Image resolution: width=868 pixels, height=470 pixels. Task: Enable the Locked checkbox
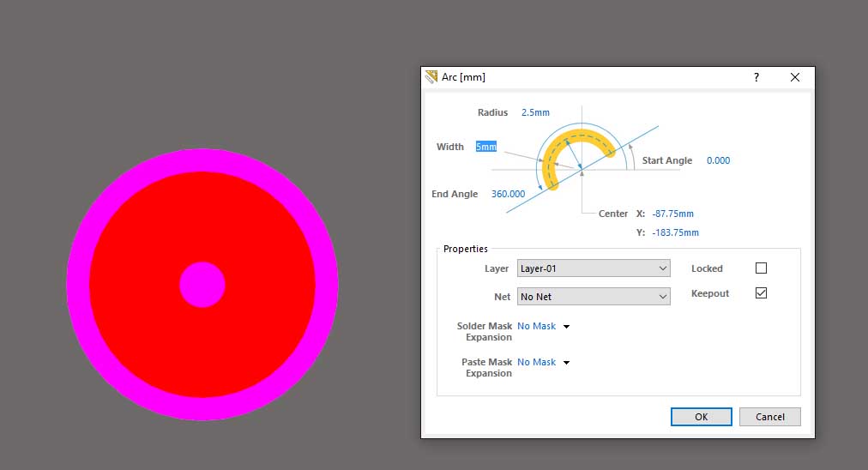761,268
